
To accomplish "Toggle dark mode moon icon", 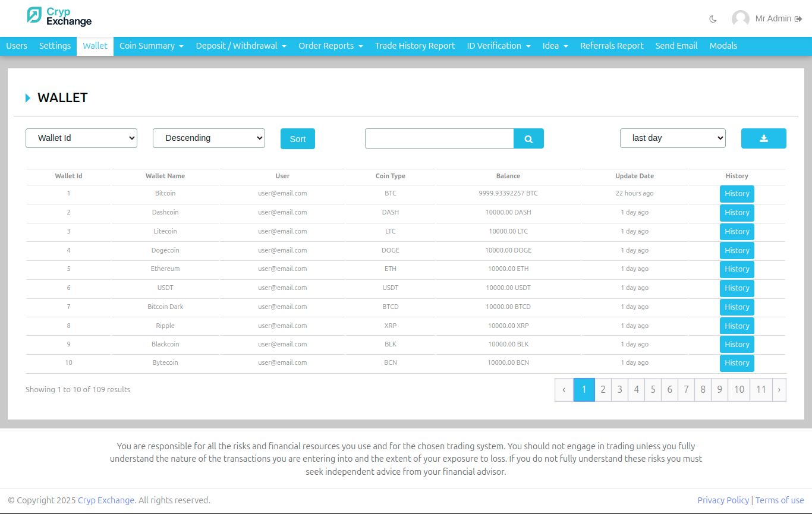I will (713, 19).
